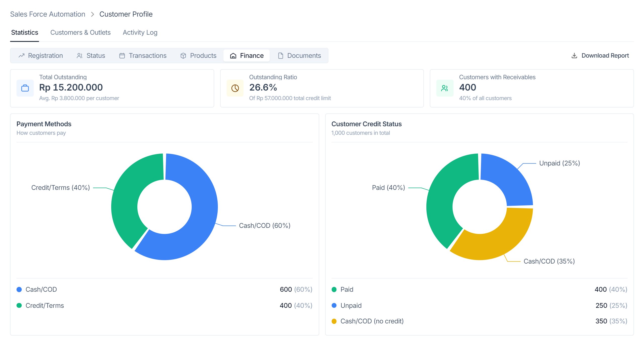Click the '350 (35%)' legend value
The height and width of the screenshot is (339, 644).
(x=611, y=321)
